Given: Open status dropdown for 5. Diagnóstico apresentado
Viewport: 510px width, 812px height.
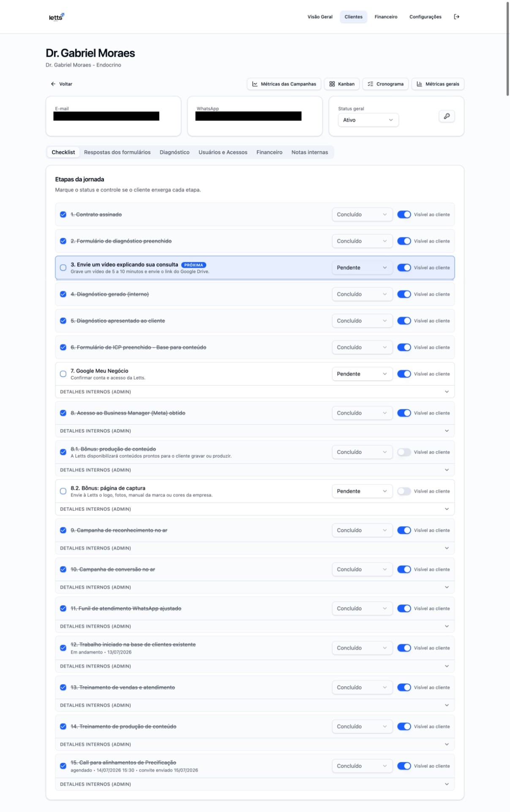Looking at the screenshot, I should point(362,321).
